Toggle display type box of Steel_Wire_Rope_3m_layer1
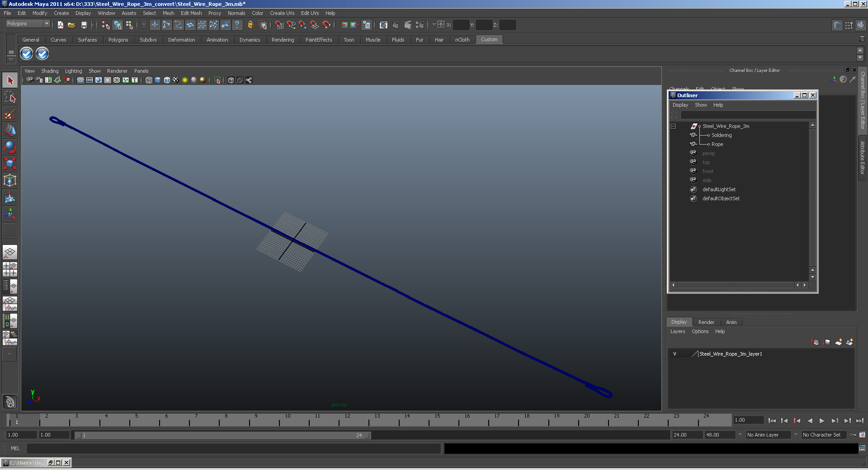This screenshot has height=470, width=868. point(685,354)
